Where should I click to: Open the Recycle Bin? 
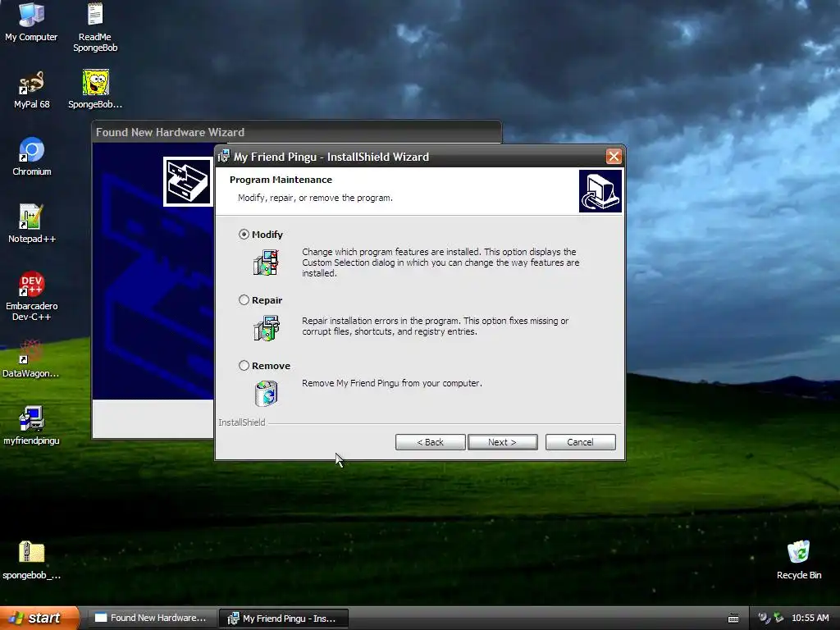click(x=798, y=559)
